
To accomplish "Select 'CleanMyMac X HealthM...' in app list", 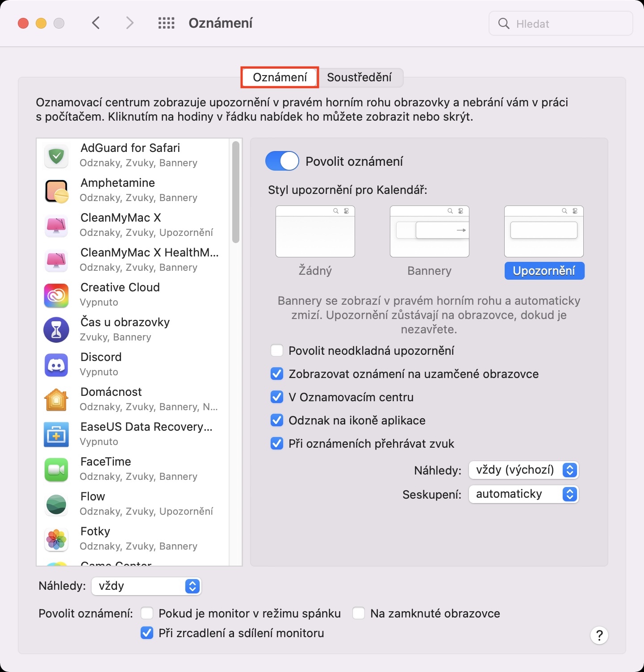I will (133, 260).
